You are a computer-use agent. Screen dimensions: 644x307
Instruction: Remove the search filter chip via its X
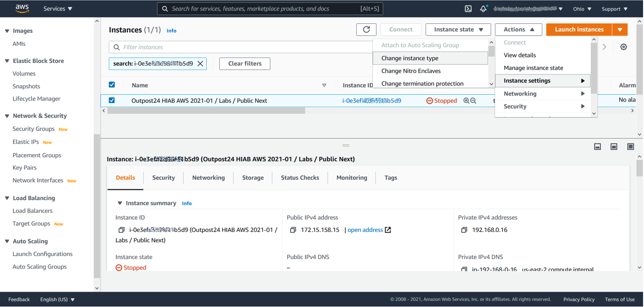tap(202, 63)
